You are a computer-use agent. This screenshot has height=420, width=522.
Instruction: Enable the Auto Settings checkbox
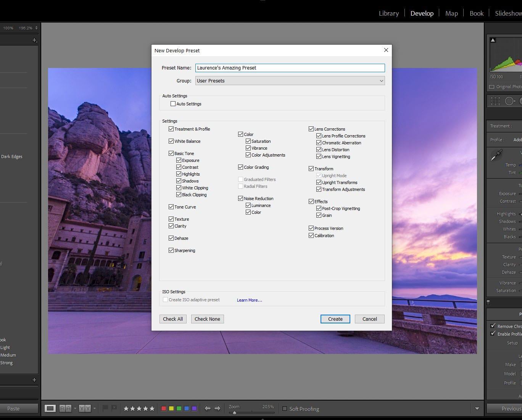tap(173, 103)
